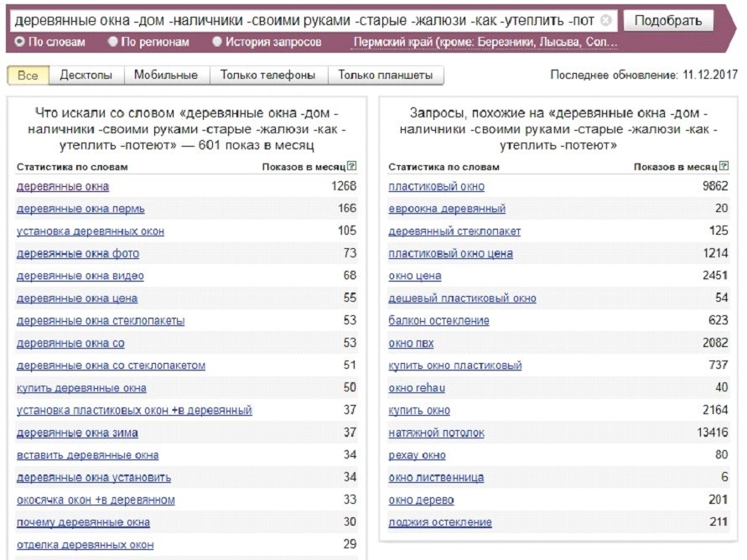
Task: Open the 'окно дерево' similar query
Action: (421, 500)
